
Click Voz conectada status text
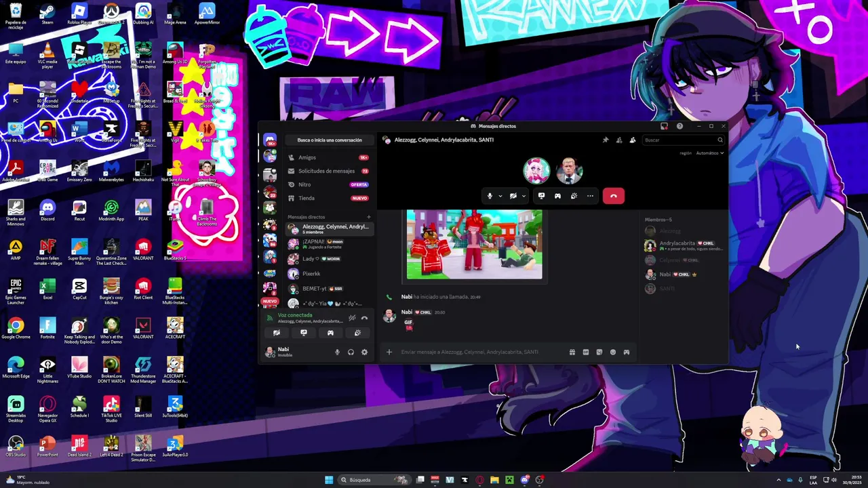point(295,315)
